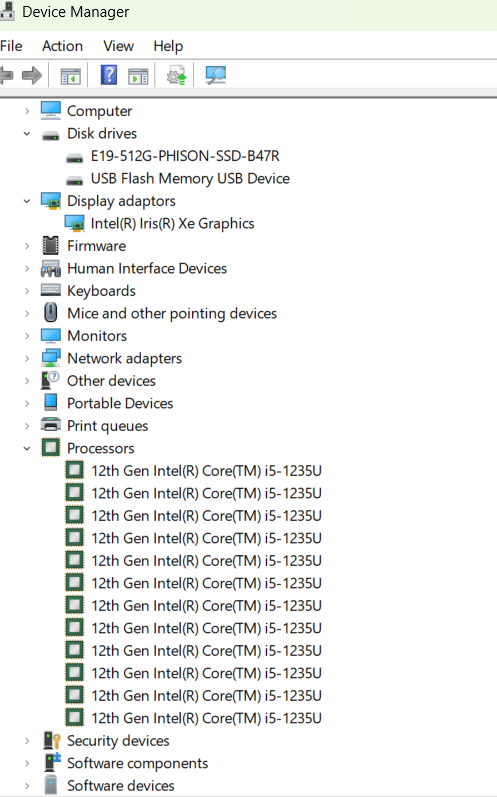Open the View menu
Image resolution: width=497 pixels, height=797 pixels.
pyautogui.click(x=118, y=46)
